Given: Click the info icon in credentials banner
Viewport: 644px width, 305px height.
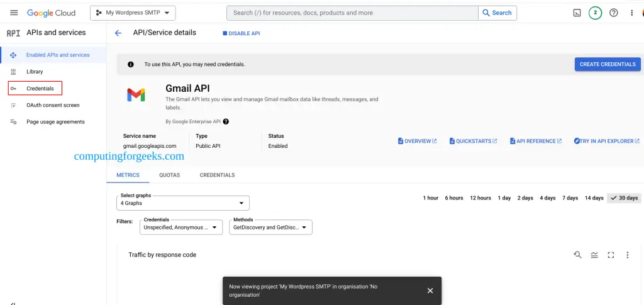Looking at the screenshot, I should pos(131,64).
